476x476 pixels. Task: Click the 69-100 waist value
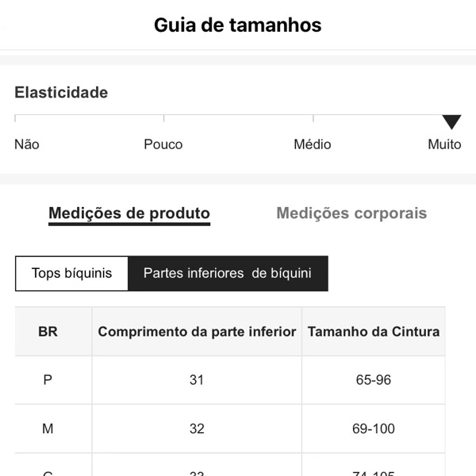point(374,428)
